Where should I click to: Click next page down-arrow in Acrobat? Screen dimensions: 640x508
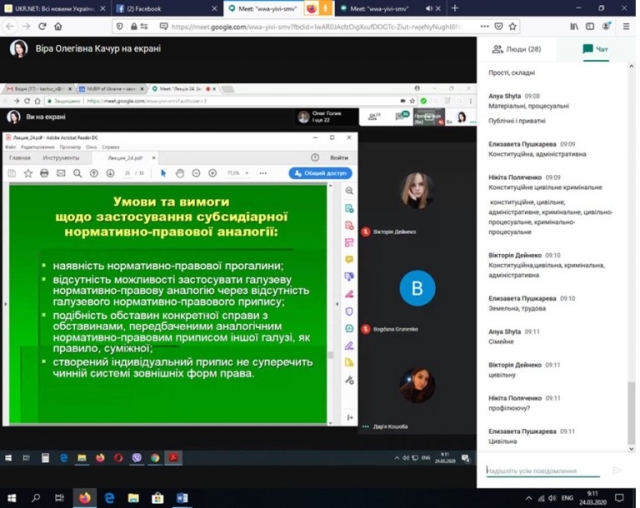(110, 173)
